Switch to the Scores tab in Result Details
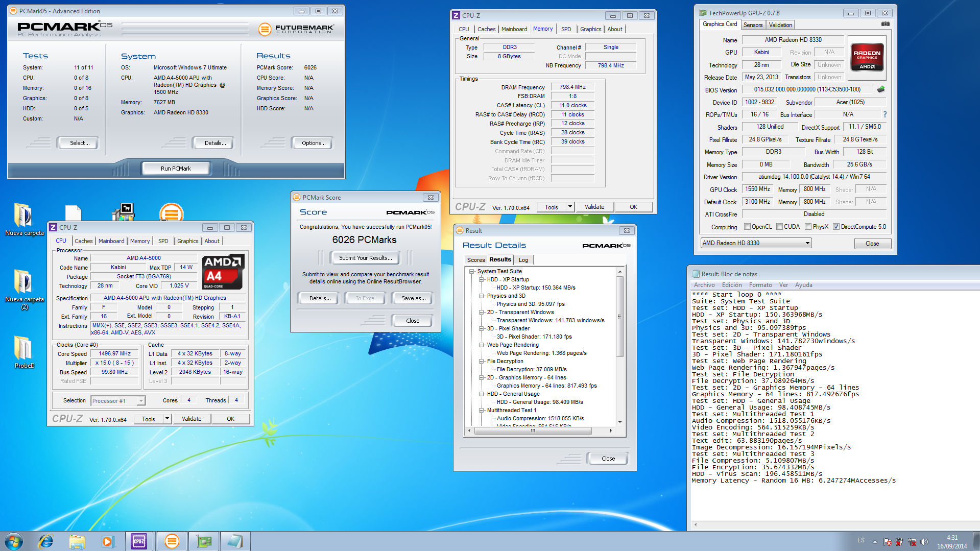Screen dimensions: 980x551 476,260
